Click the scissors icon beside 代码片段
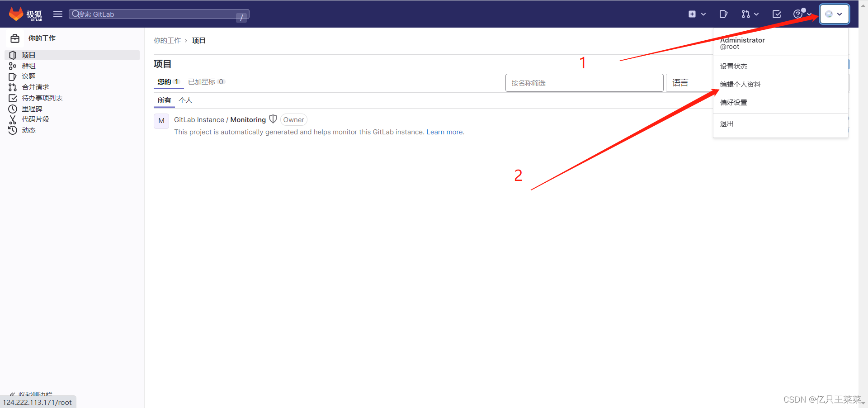 [x=13, y=119]
